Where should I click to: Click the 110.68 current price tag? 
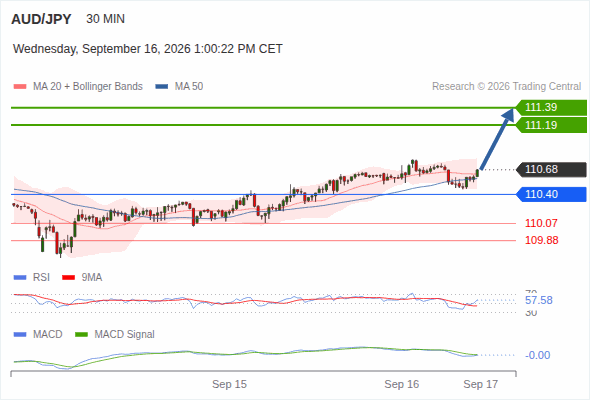coord(551,169)
